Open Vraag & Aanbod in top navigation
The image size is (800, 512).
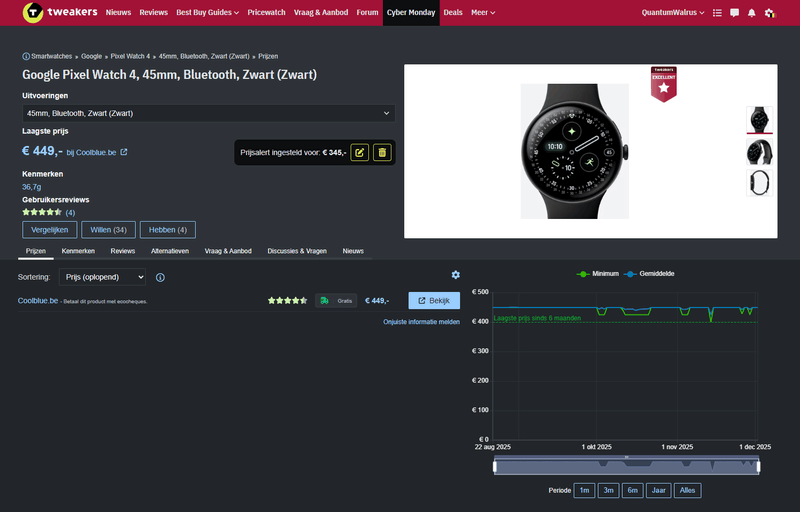321,12
